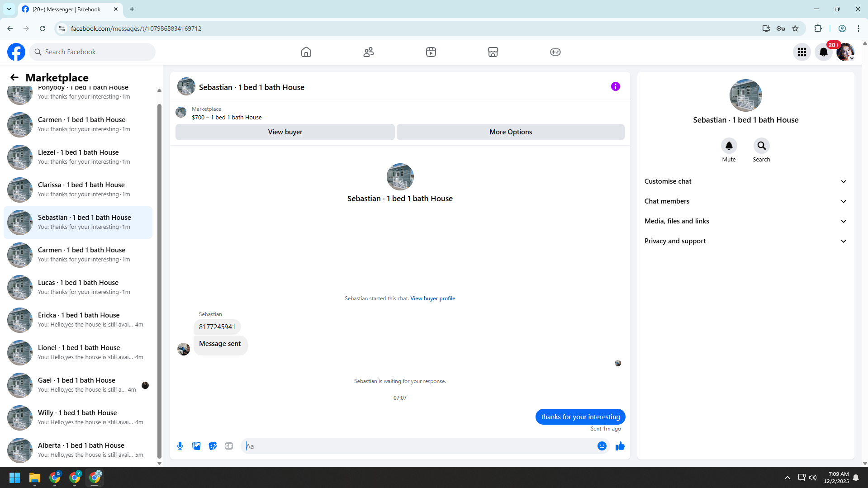Show hidden system tray icons chevron
This screenshot has width=868, height=488.
pos(787,478)
